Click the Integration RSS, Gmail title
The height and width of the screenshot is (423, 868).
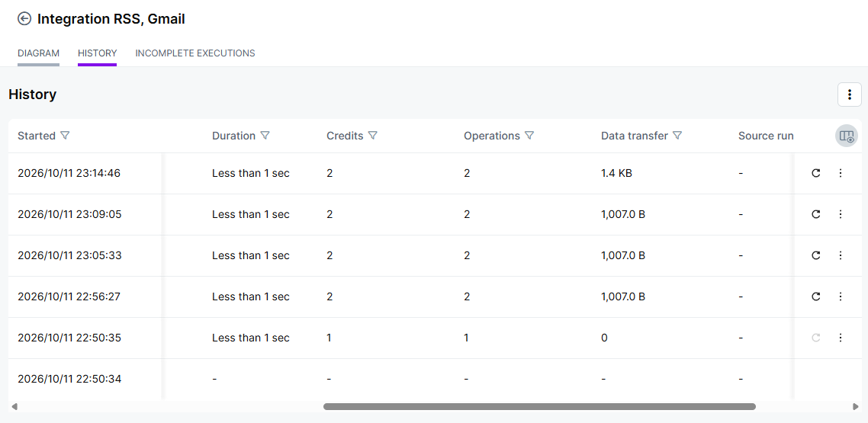111,19
